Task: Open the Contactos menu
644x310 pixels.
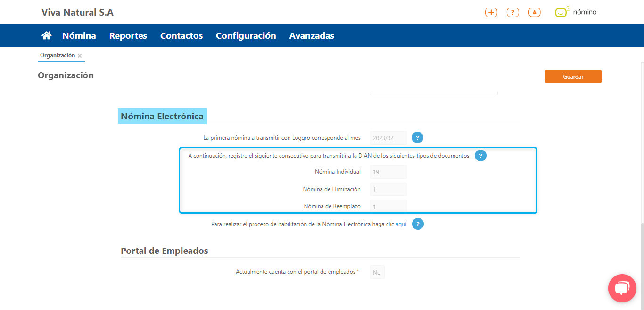Action: [181, 35]
